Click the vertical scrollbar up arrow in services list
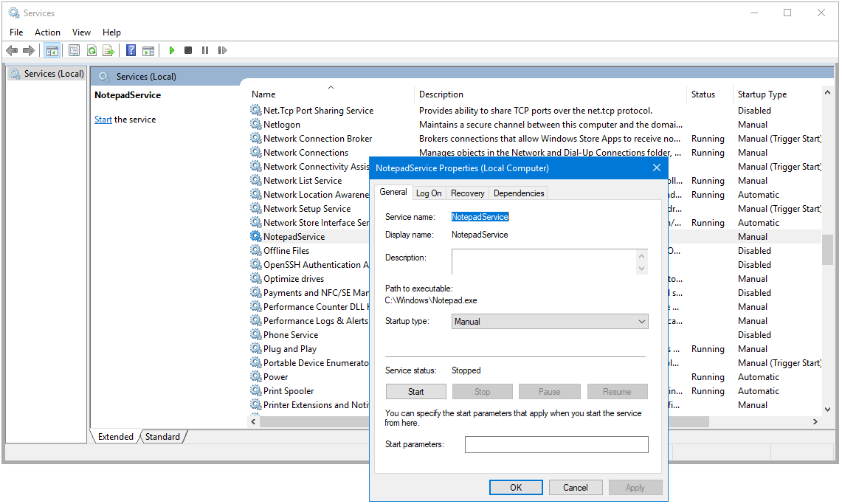Viewport: 842px width, 504px height. pos(827,93)
